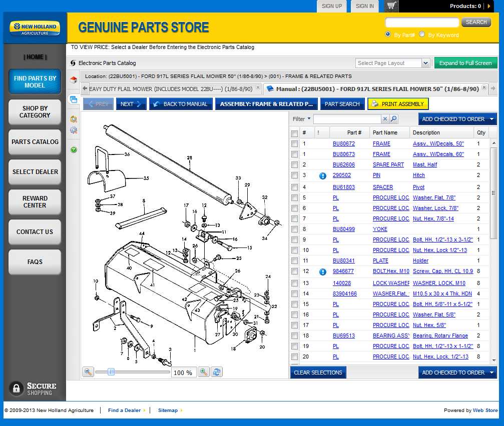This screenshot has height=426, width=504.
Task: Check the box for part BU80672
Action: 294,144
